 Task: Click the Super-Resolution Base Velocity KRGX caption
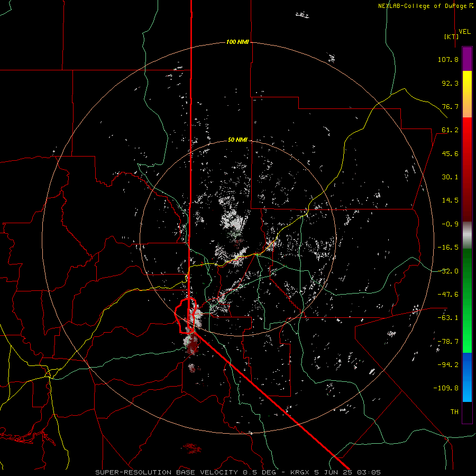pyautogui.click(x=238, y=472)
